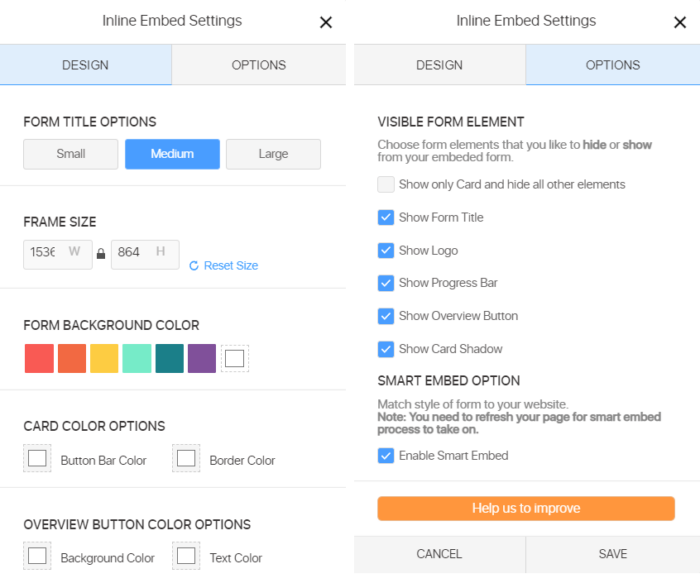The height and width of the screenshot is (583, 700).
Task: Open the Border Color picker box
Action: click(x=187, y=459)
